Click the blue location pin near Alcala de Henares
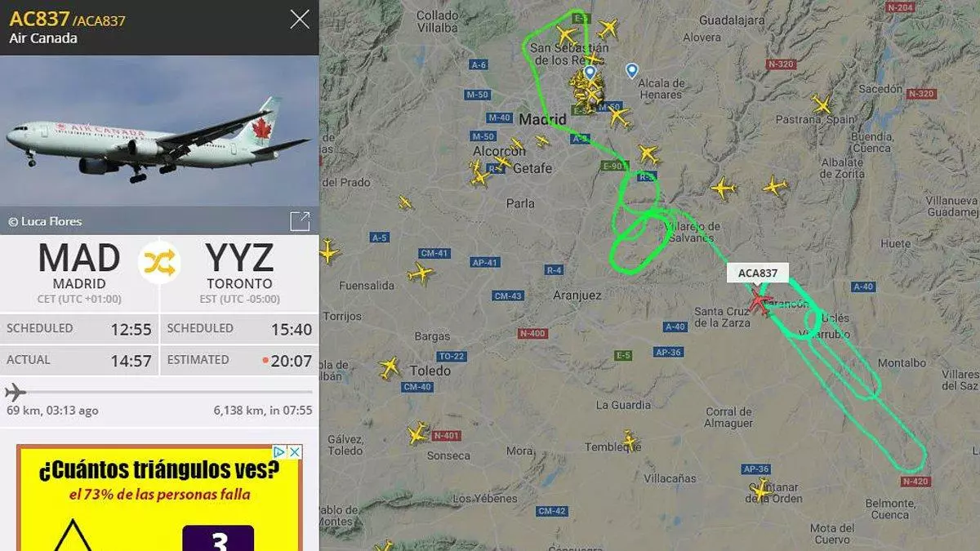Screen dimensions: 980x551 pyautogui.click(x=631, y=71)
